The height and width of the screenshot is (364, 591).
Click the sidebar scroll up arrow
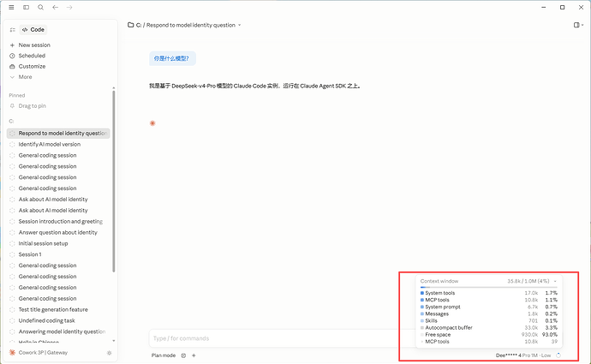tap(113, 88)
